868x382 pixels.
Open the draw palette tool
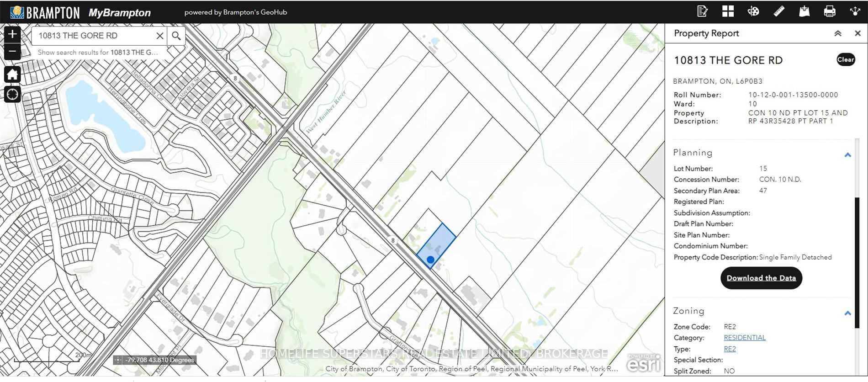(753, 11)
